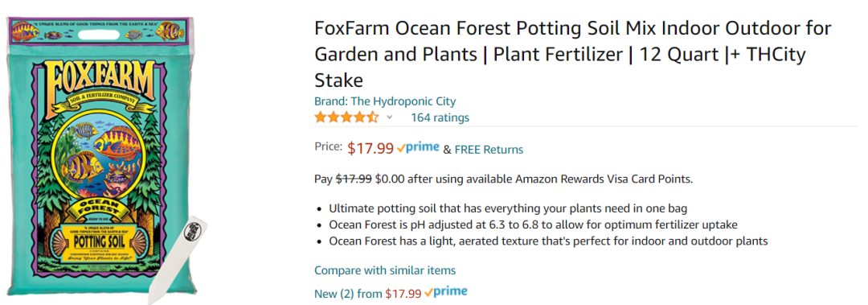Click the Amazon Rewards Visa Card Points text
The width and height of the screenshot is (868, 305).
(x=603, y=179)
